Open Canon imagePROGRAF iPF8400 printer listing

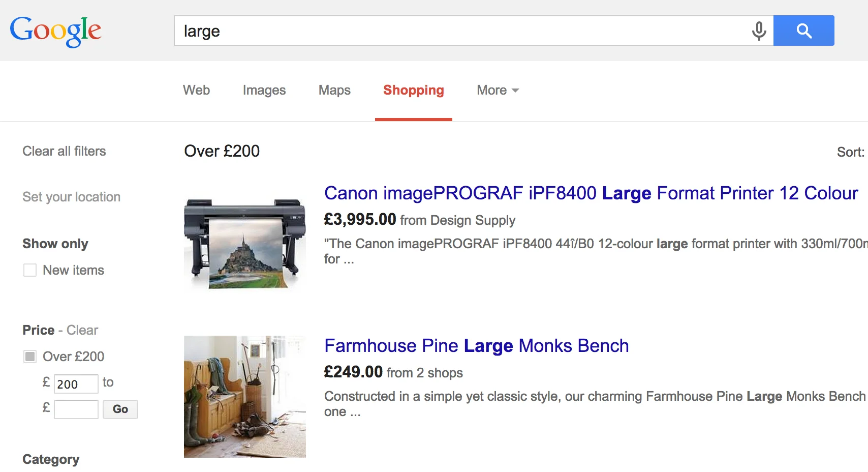pos(591,193)
